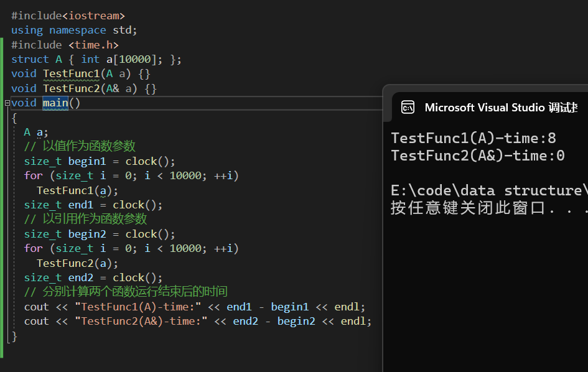Click the console message '按任意键关闭此窗口'
The height and width of the screenshot is (372, 588).
pos(468,208)
